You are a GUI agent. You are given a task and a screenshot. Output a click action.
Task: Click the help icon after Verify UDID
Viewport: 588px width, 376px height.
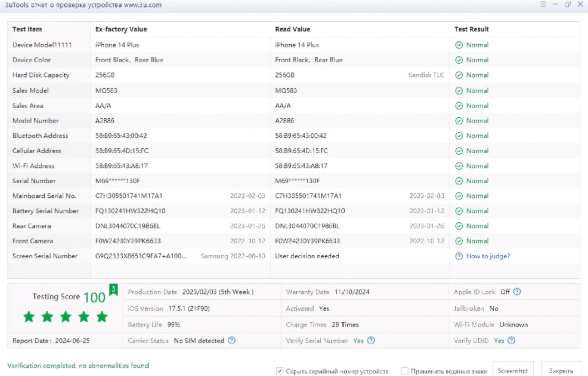tap(511, 340)
